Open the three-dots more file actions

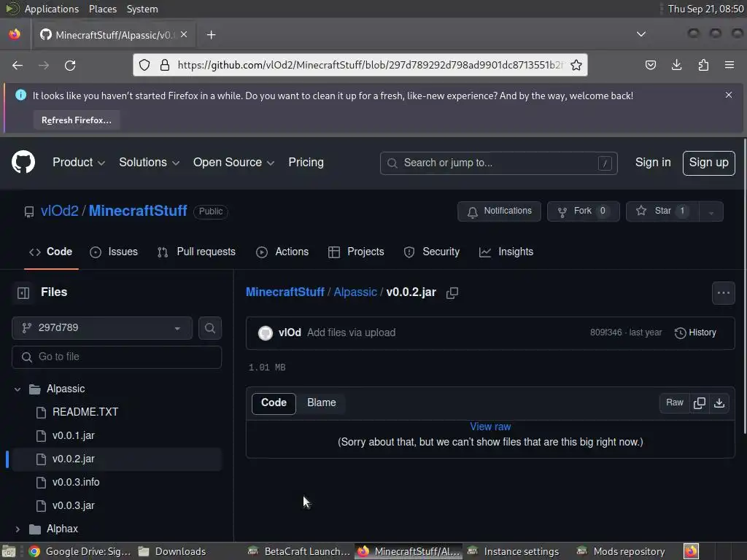pyautogui.click(x=723, y=293)
